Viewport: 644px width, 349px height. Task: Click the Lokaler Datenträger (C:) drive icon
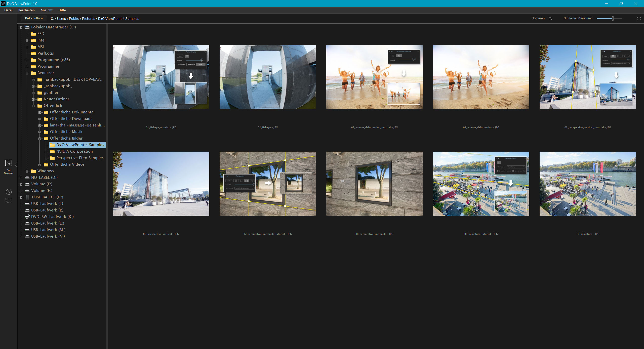click(27, 27)
